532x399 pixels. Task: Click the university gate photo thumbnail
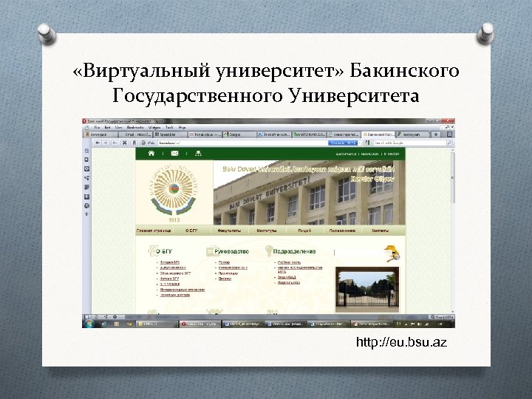(x=367, y=290)
